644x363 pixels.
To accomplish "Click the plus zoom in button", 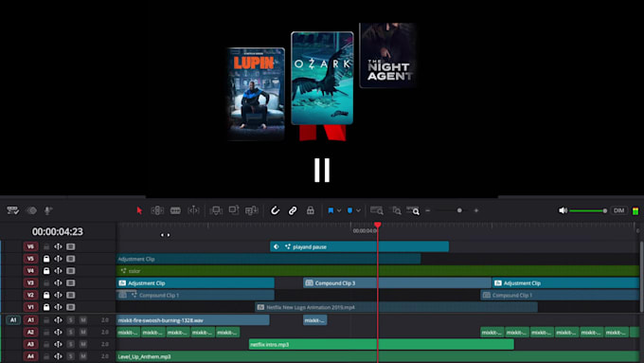I will point(476,210).
